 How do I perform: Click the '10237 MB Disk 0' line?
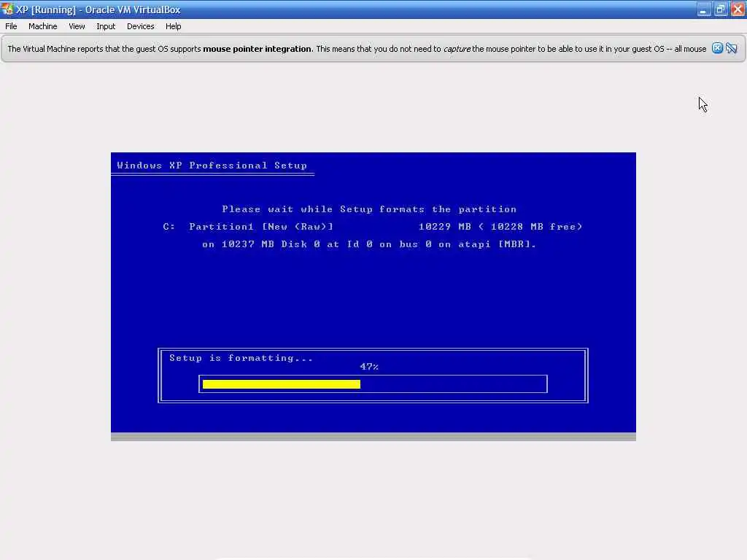369,244
